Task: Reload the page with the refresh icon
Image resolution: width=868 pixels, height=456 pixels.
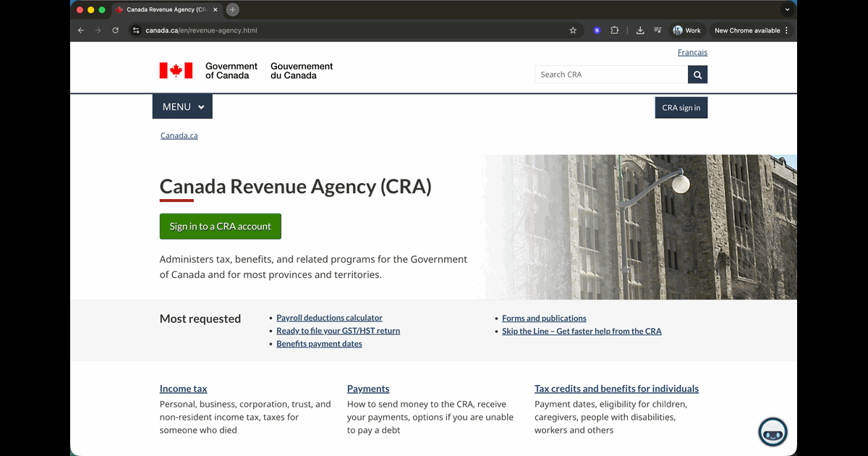Action: point(116,30)
